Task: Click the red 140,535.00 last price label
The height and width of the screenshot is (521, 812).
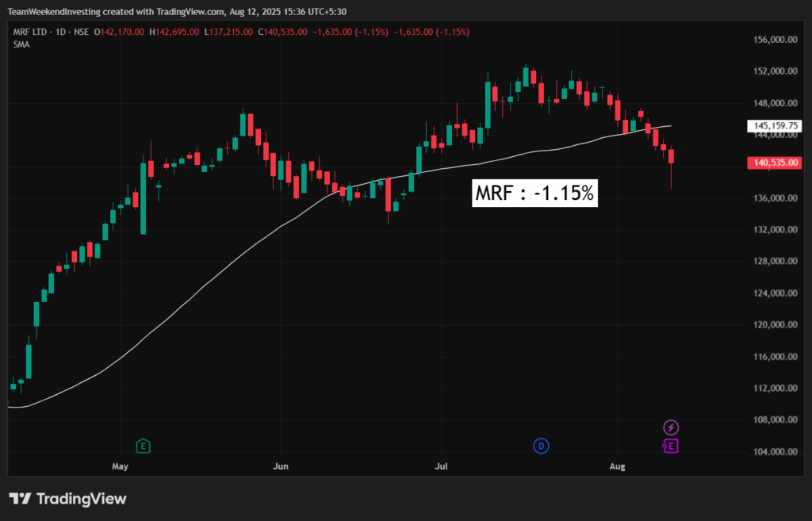Action: coord(775,163)
